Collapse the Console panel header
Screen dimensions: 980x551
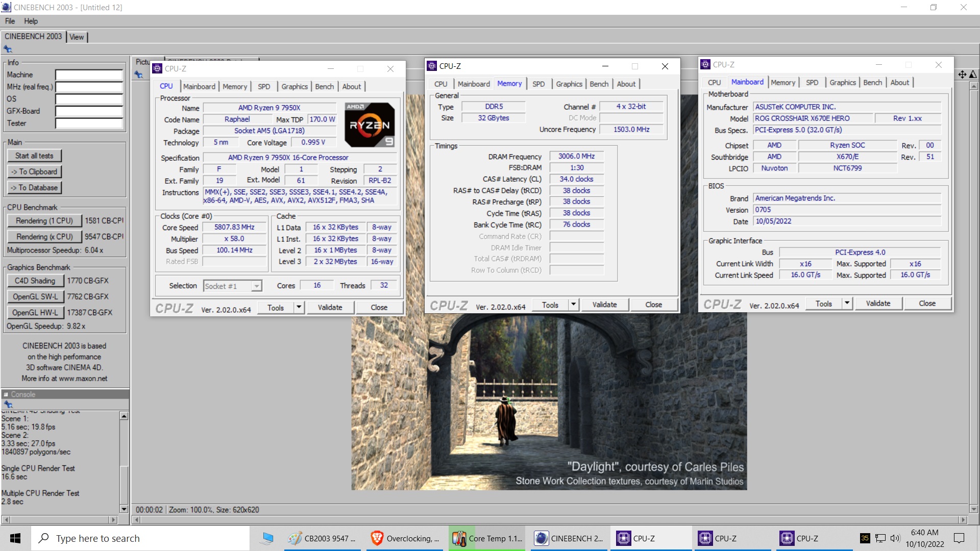click(6, 394)
